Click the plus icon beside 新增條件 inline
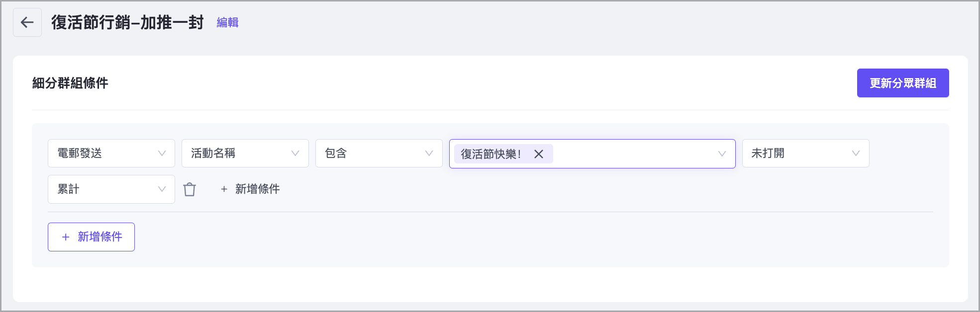Image resolution: width=980 pixels, height=312 pixels. tap(223, 189)
